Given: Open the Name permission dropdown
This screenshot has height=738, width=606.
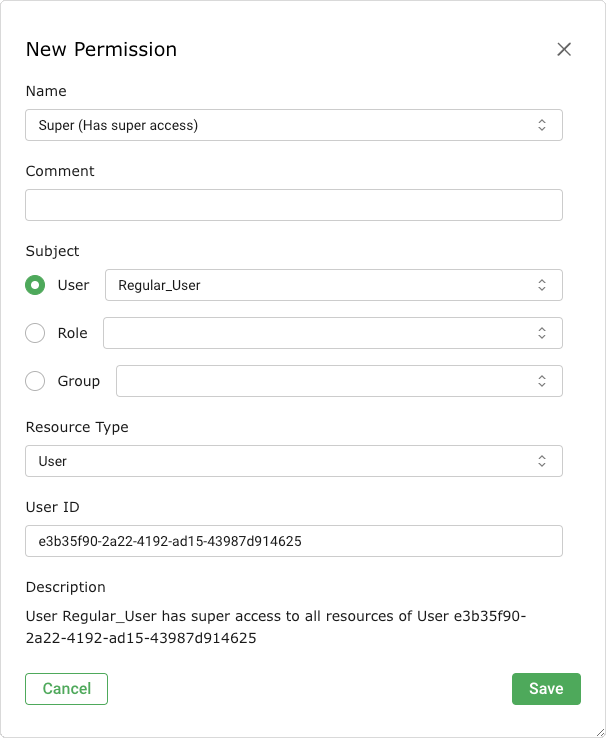Looking at the screenshot, I should [x=280, y=125].
